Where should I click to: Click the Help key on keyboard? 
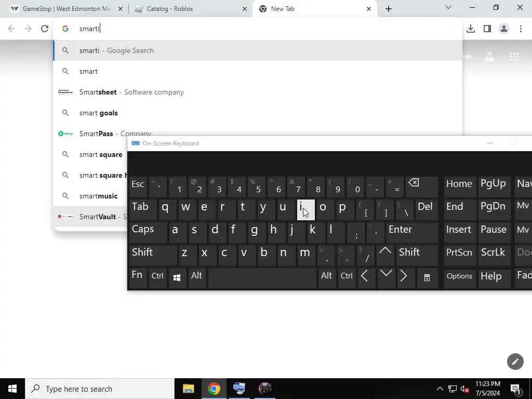click(x=494, y=278)
